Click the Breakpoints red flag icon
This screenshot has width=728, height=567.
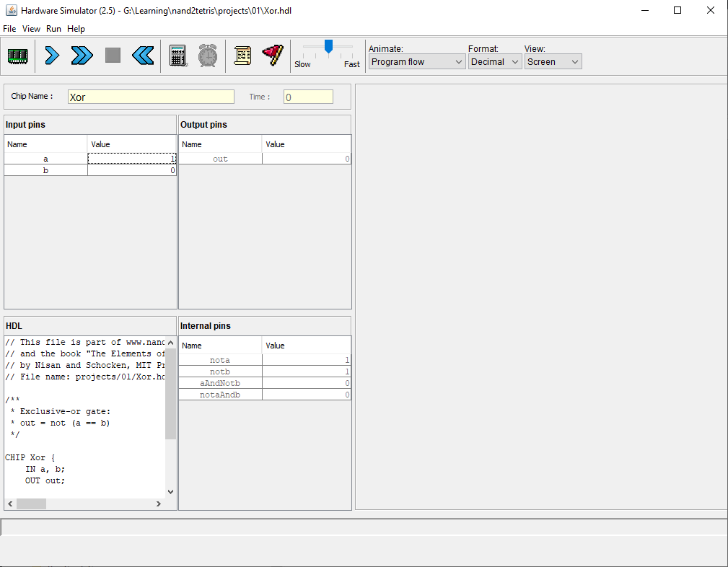tap(272, 56)
